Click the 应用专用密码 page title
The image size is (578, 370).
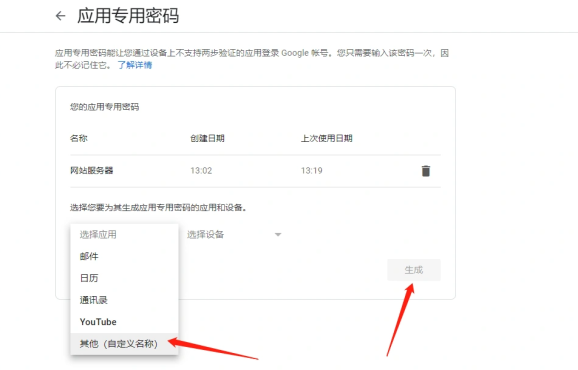[x=128, y=16]
